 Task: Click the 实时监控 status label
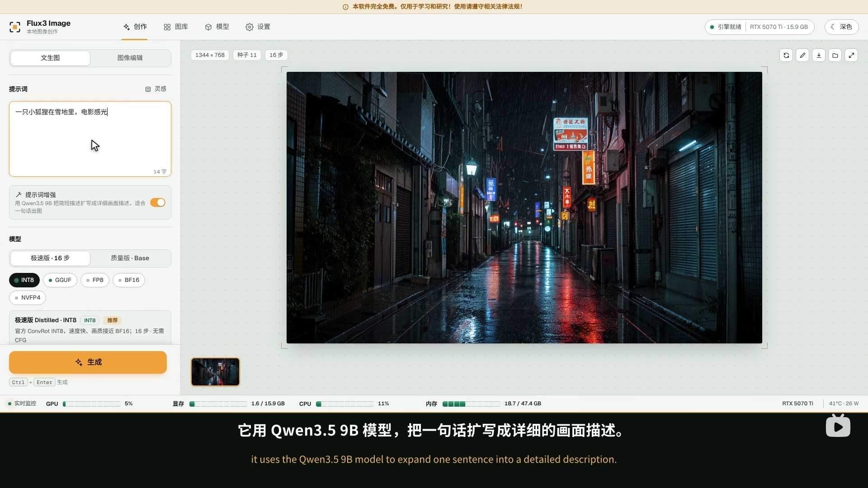click(x=22, y=404)
